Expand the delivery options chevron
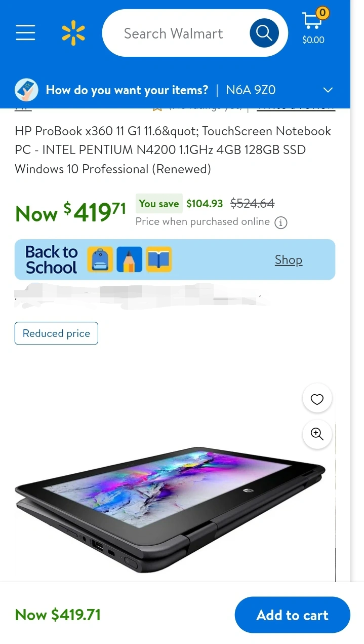Image resolution: width=364 pixels, height=644 pixels. click(328, 90)
